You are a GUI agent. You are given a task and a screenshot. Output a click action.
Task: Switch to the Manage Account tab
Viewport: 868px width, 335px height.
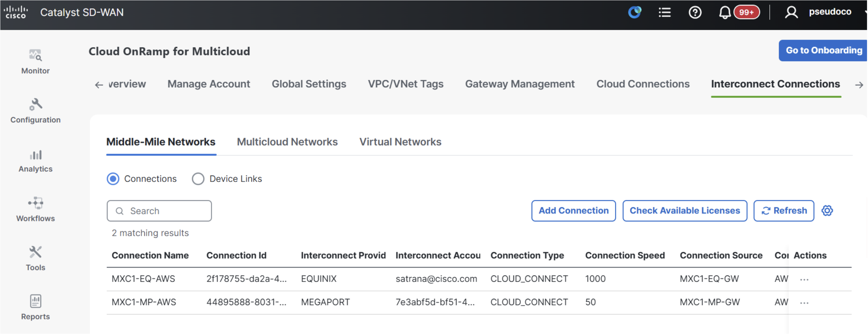point(209,84)
